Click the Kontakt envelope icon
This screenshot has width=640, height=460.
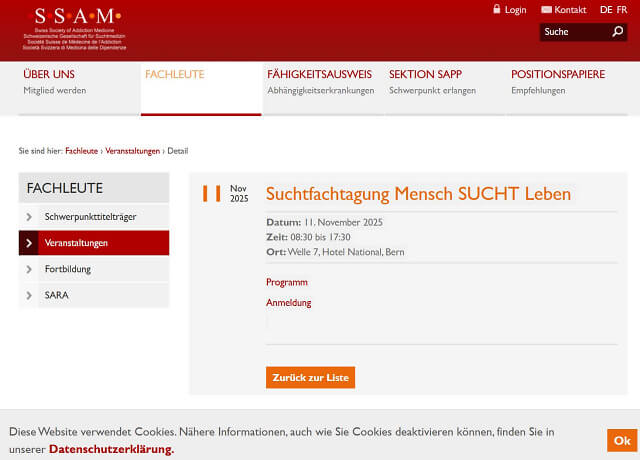(546, 10)
